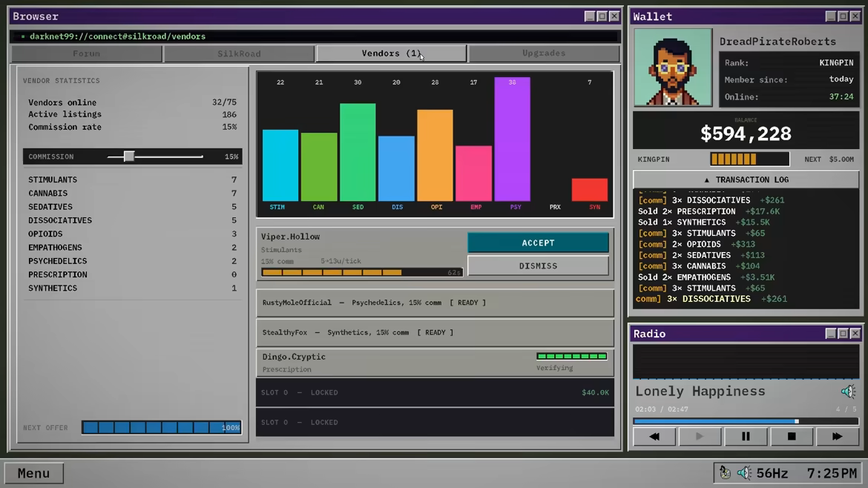
Task: Minimize the Radio window
Action: pyautogui.click(x=830, y=334)
